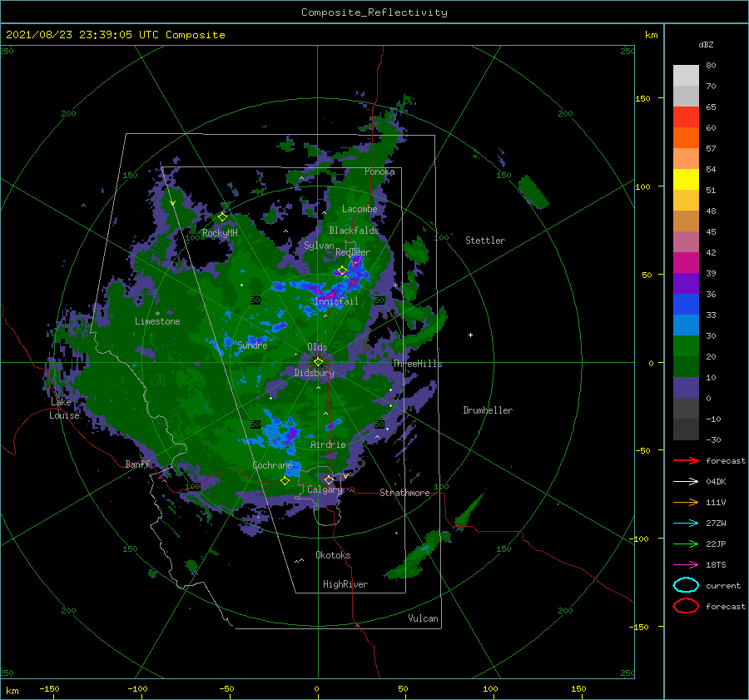
Task: Click the 'km' unit label at bottom left
Action: pos(12,691)
